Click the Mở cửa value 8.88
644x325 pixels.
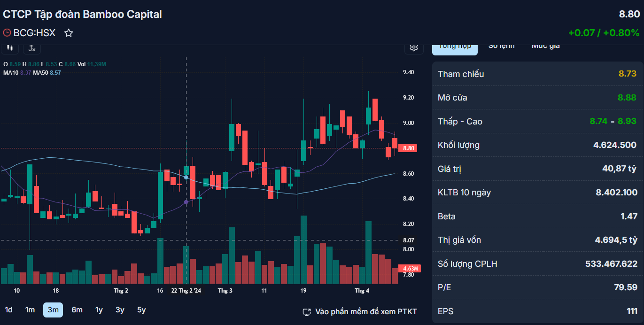[x=628, y=98]
